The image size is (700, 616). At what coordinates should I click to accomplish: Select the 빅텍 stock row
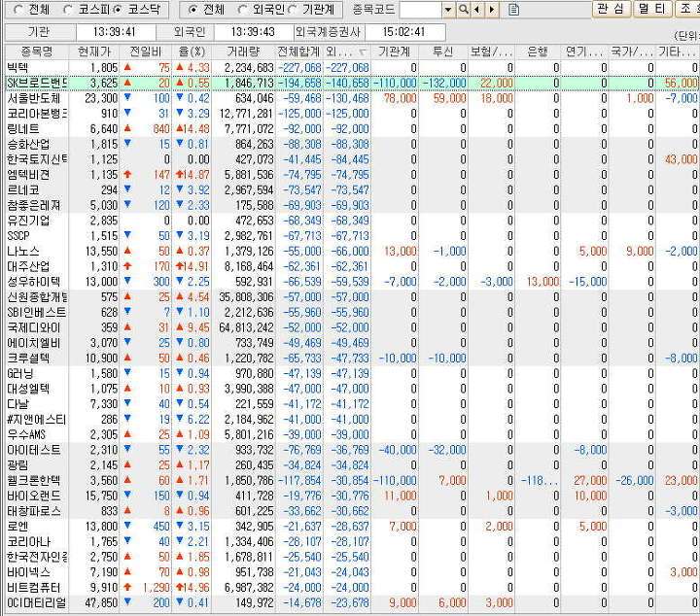coord(350,68)
